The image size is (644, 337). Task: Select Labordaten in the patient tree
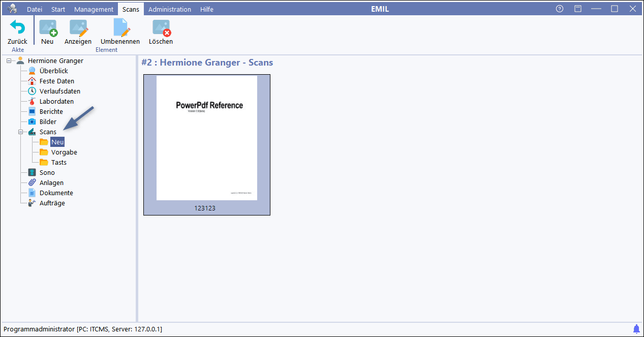(x=56, y=101)
